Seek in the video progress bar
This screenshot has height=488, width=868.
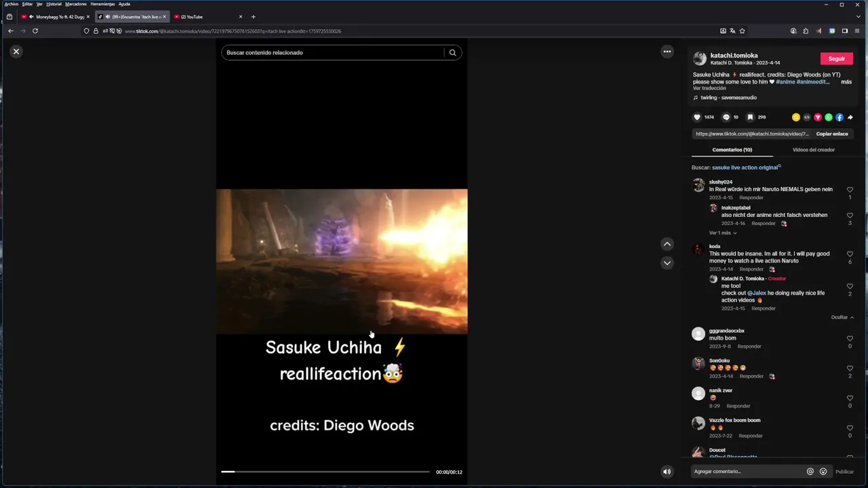click(x=325, y=472)
